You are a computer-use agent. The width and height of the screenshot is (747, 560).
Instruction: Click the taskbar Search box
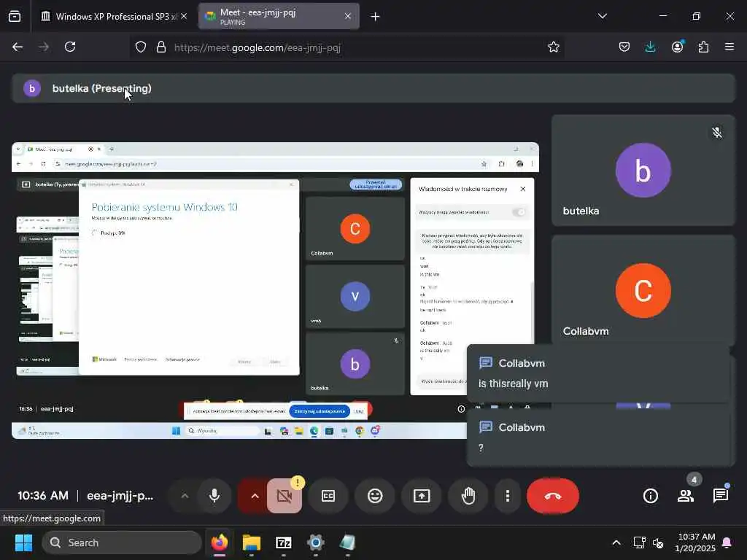pyautogui.click(x=122, y=542)
